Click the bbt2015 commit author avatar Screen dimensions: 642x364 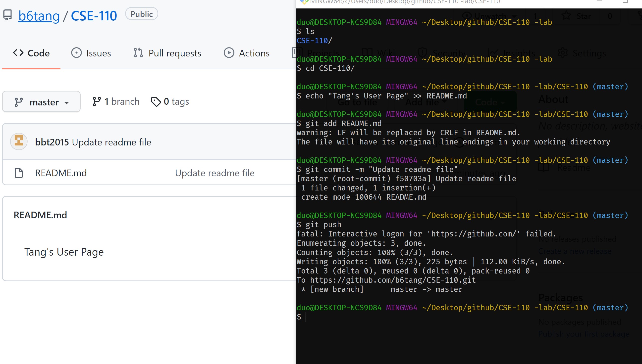tap(19, 141)
